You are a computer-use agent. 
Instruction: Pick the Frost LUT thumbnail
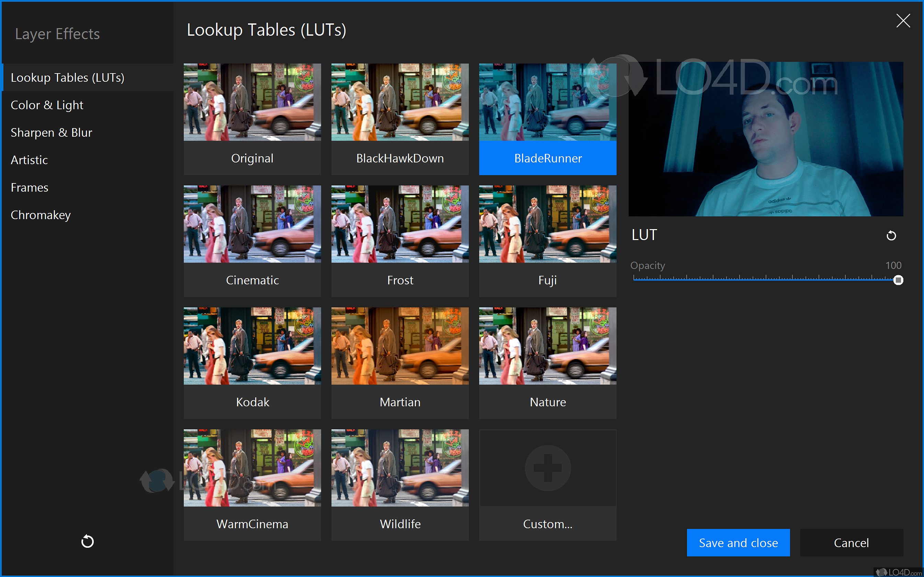point(399,224)
